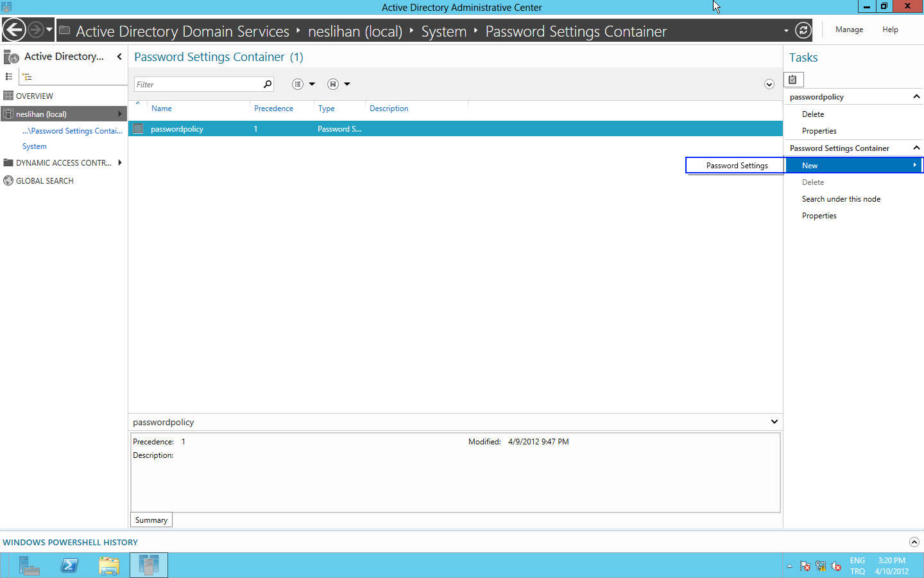The height and width of the screenshot is (578, 924).
Task: Open Properties under Password Settings Container tasks
Action: coord(819,216)
